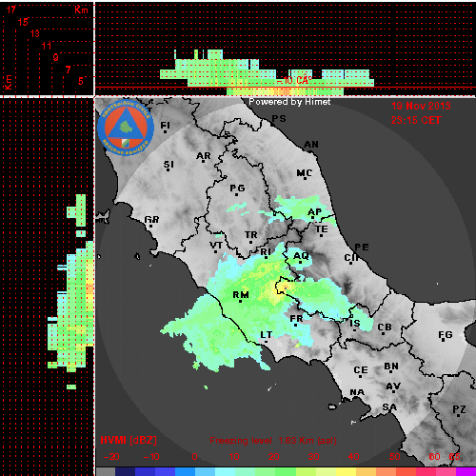This screenshot has width=476, height=476.
Task: Select the AQ city label
Action: coord(301,255)
